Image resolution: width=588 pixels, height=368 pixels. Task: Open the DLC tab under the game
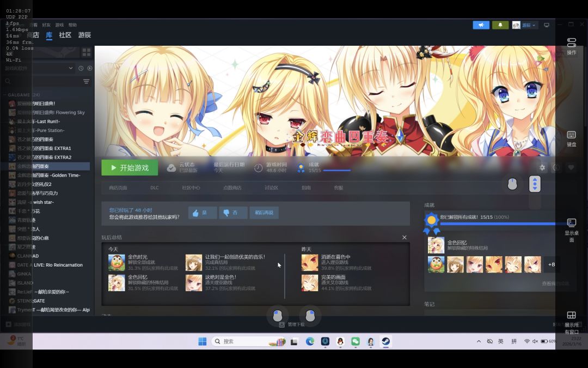click(155, 188)
